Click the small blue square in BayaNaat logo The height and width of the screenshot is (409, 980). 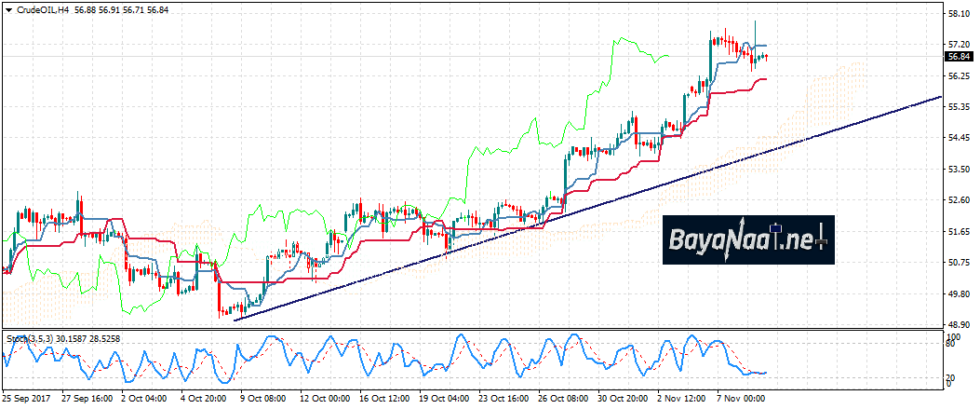[x=775, y=227]
